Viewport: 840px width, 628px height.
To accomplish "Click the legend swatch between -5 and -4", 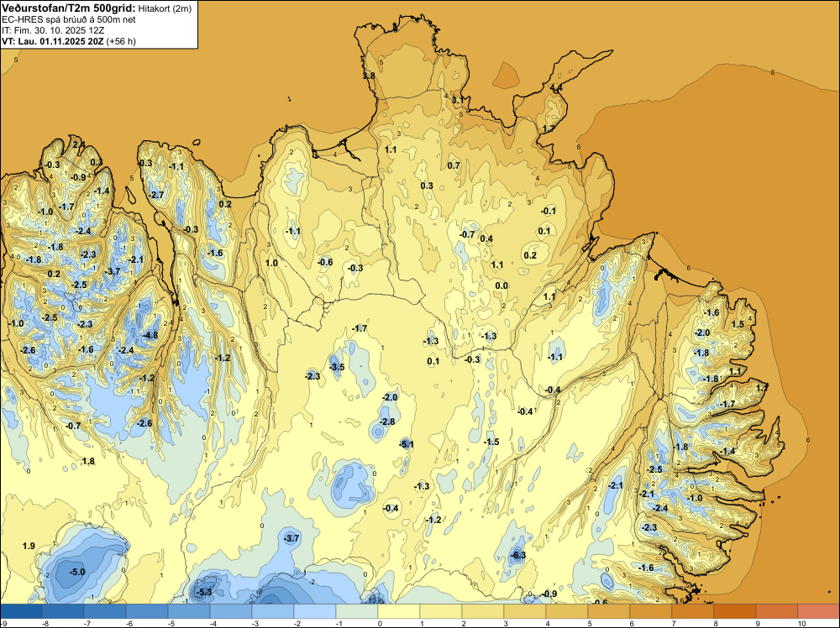I will point(189,611).
